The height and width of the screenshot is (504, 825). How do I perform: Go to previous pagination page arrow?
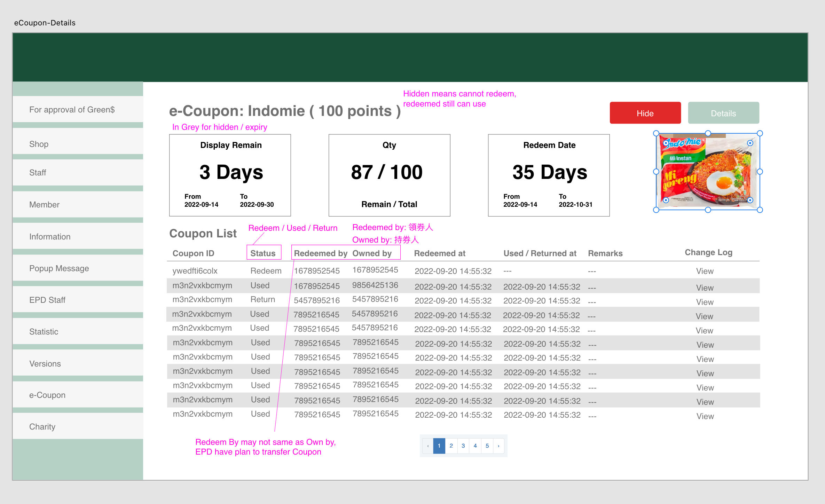point(428,446)
